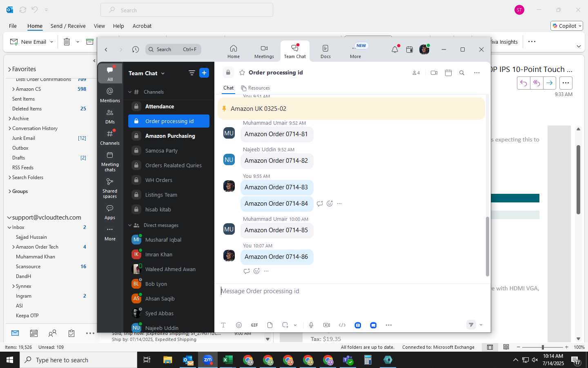
Task: Reply to Amazon Order 0714-84 message
Action: coord(320,203)
